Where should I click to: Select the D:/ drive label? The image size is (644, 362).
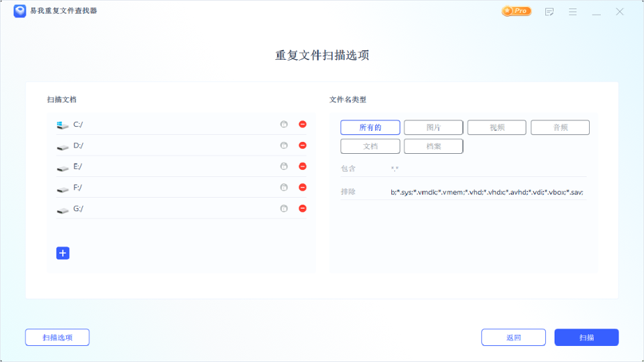click(x=78, y=145)
